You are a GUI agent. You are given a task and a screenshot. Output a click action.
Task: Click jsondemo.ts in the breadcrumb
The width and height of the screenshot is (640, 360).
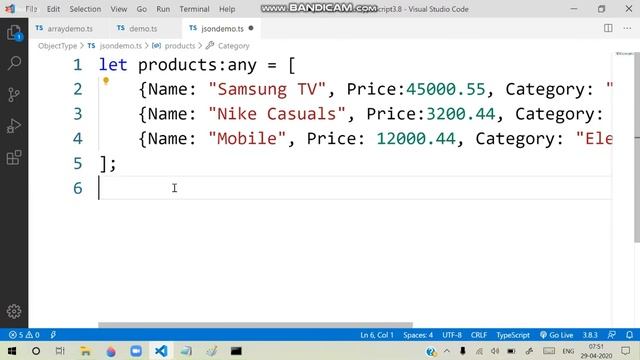[120, 46]
